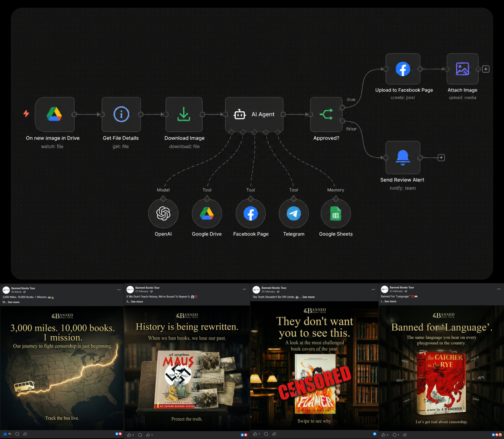
Task: Open options menu of the 26 March post
Action: [x=119, y=290]
